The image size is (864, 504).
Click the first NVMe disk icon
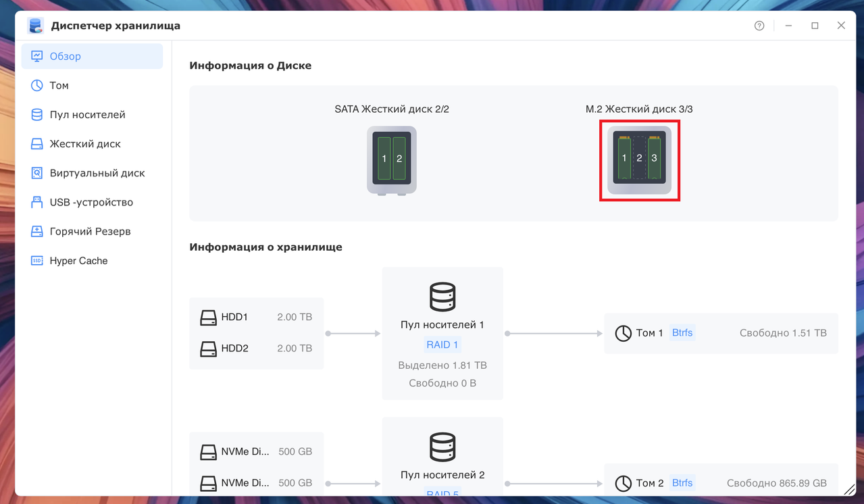coord(208,452)
